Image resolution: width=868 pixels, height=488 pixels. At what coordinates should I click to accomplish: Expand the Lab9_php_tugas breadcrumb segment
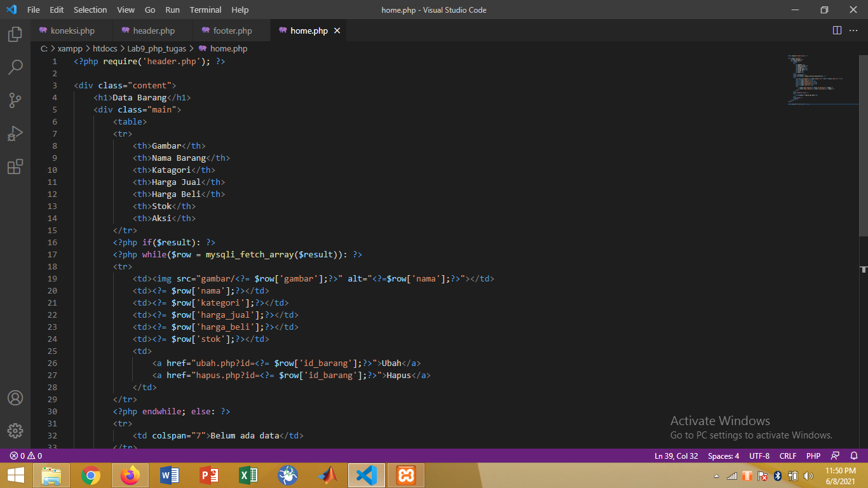(x=157, y=48)
